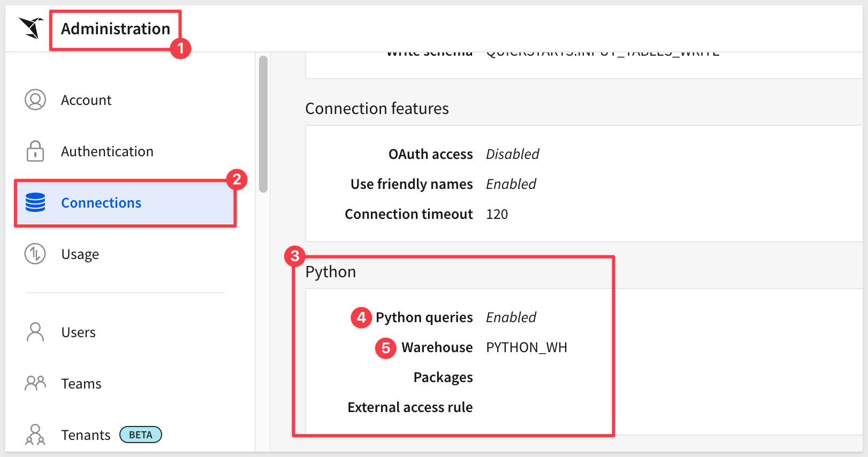
Task: Click the sidebar vertical scrollbar
Action: (x=263, y=124)
